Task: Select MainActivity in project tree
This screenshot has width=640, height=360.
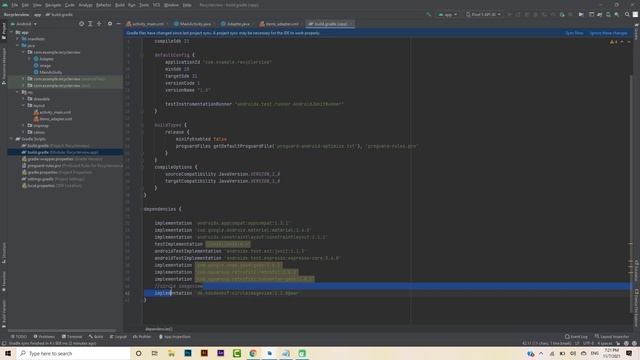Action: click(x=51, y=72)
